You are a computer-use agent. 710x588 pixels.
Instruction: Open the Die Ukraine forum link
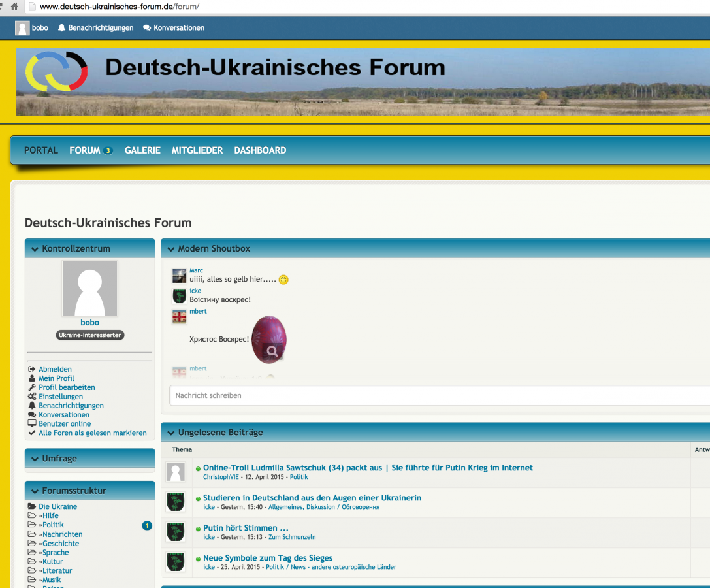pos(58,506)
